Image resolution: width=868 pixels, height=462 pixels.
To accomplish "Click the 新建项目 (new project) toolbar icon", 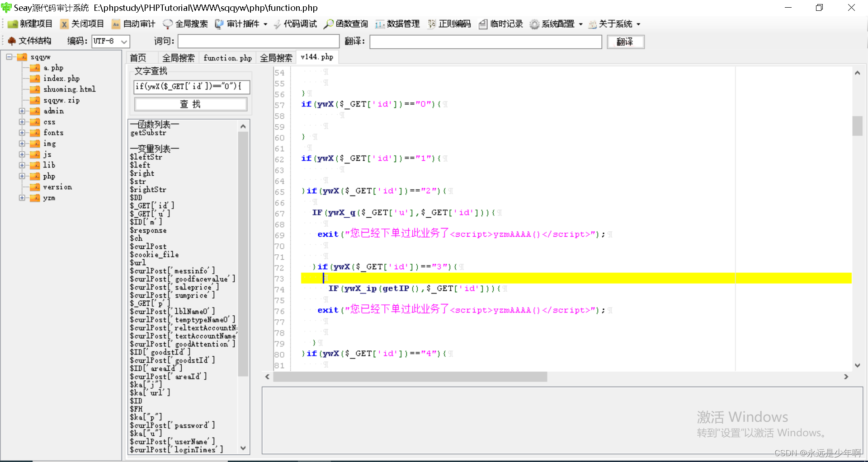I will tap(13, 24).
